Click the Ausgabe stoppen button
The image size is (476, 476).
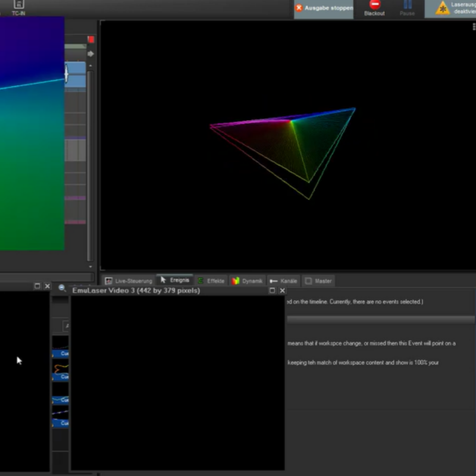click(x=323, y=8)
